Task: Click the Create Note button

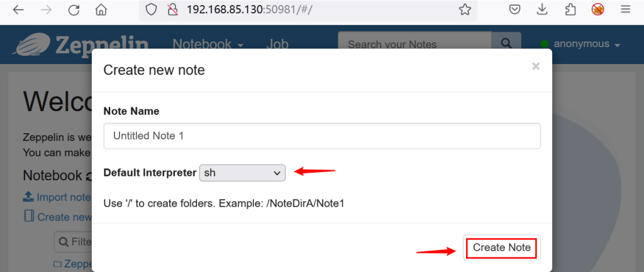Action: (x=501, y=248)
